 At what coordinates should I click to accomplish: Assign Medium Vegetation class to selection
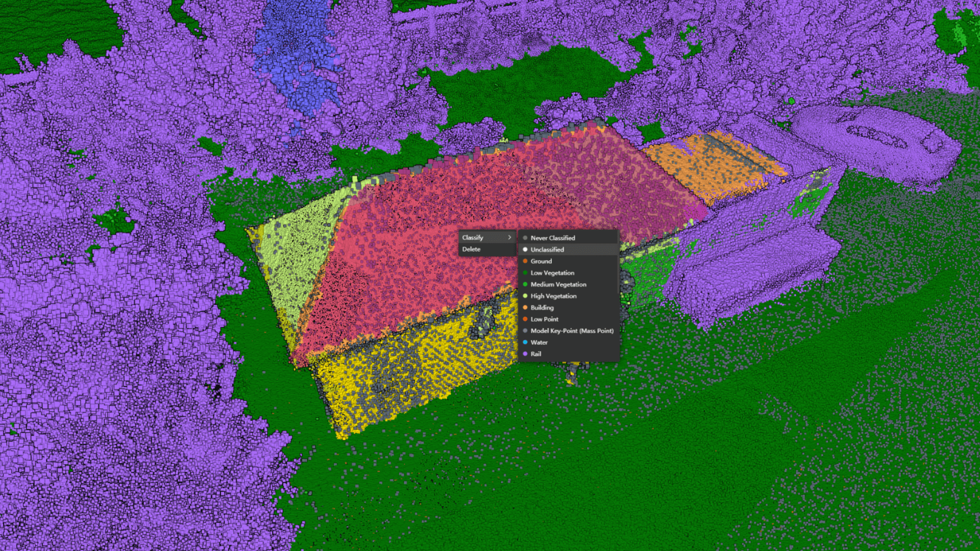[558, 285]
